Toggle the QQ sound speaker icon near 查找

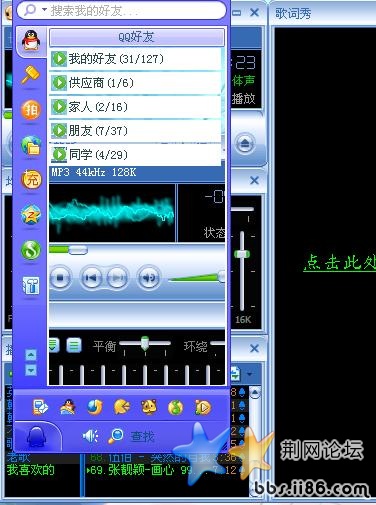coord(90,436)
